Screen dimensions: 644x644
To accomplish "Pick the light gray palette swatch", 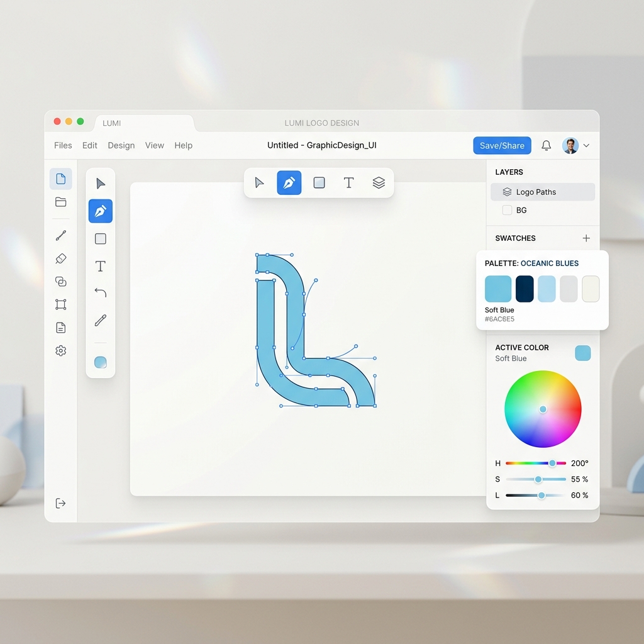I will tap(569, 289).
